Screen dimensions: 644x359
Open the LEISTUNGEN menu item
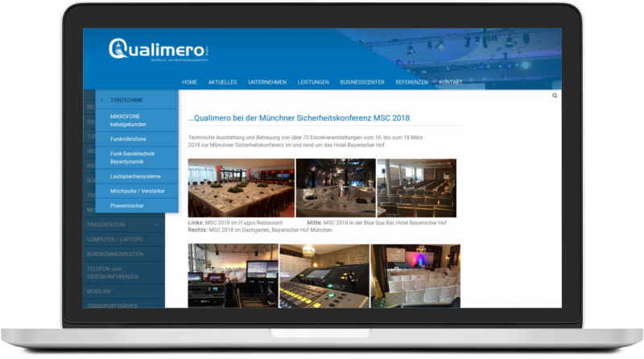pos(313,82)
